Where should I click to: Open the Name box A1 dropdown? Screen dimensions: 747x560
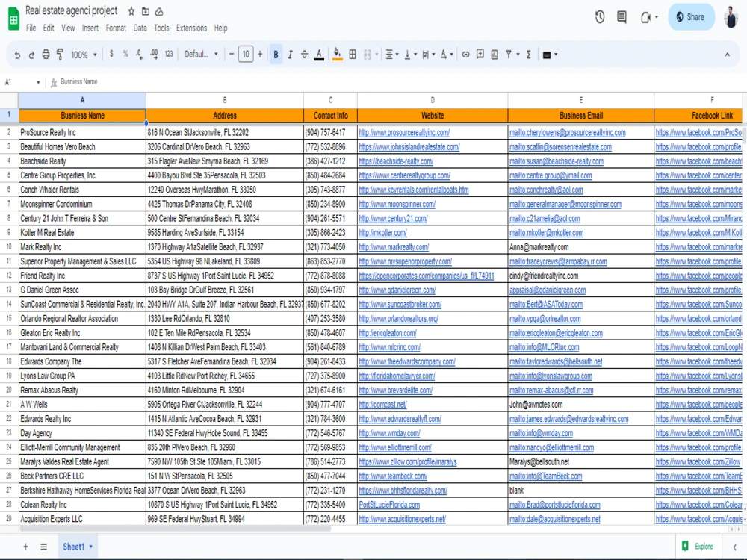[x=38, y=82]
